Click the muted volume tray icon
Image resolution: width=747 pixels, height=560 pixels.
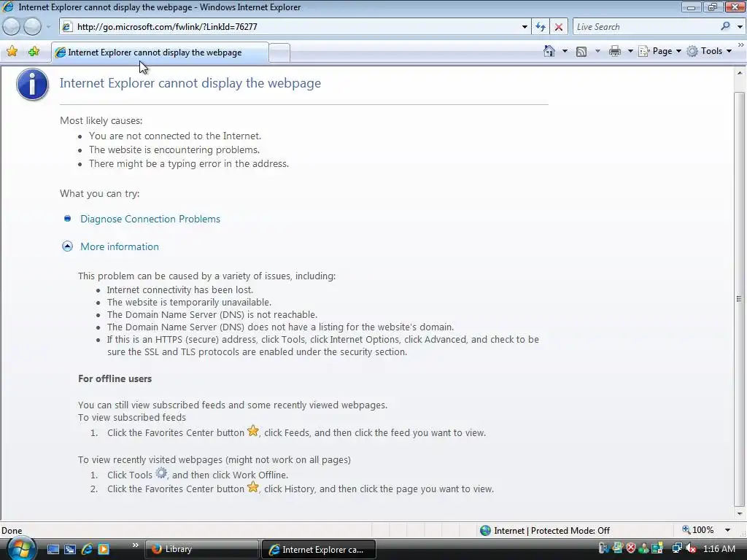point(691,548)
